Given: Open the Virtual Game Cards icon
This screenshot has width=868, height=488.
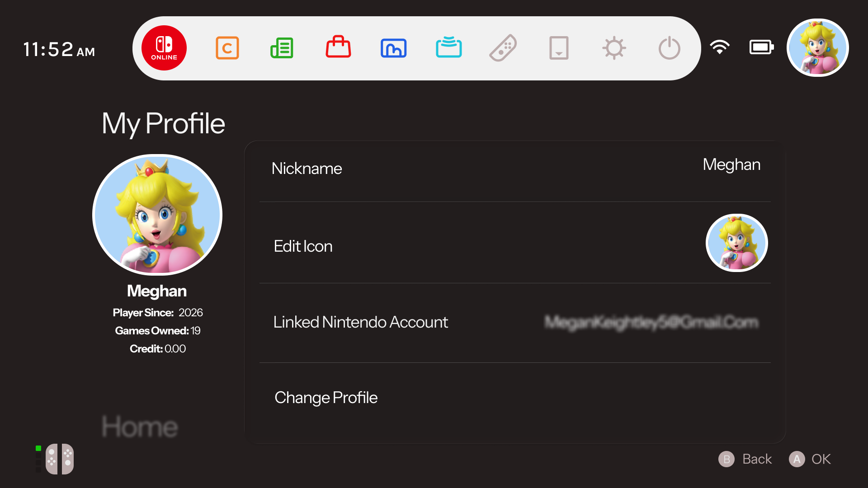Looking at the screenshot, I should 559,48.
